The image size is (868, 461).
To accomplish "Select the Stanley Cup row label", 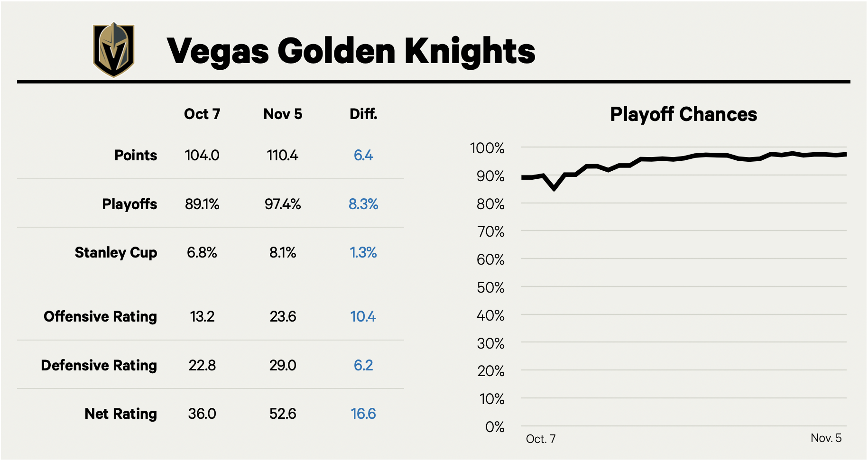I will [116, 252].
